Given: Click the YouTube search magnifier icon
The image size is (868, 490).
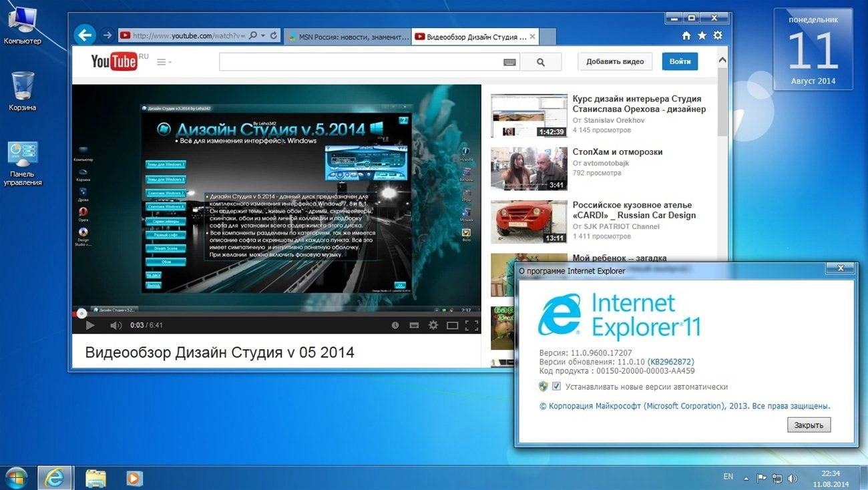Looking at the screenshot, I should coord(541,61).
